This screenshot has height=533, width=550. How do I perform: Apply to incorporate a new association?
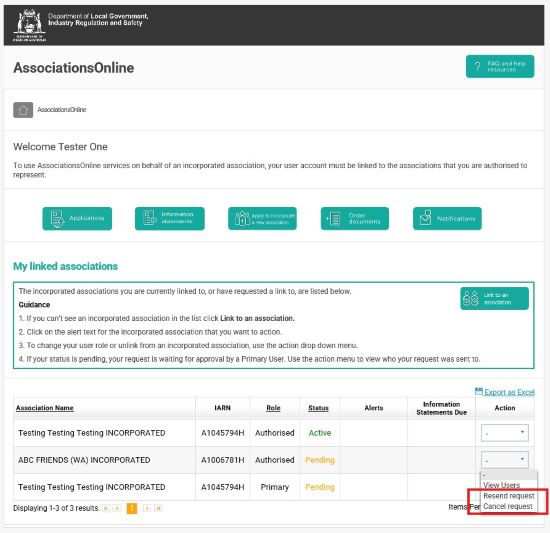pyautogui.click(x=262, y=218)
